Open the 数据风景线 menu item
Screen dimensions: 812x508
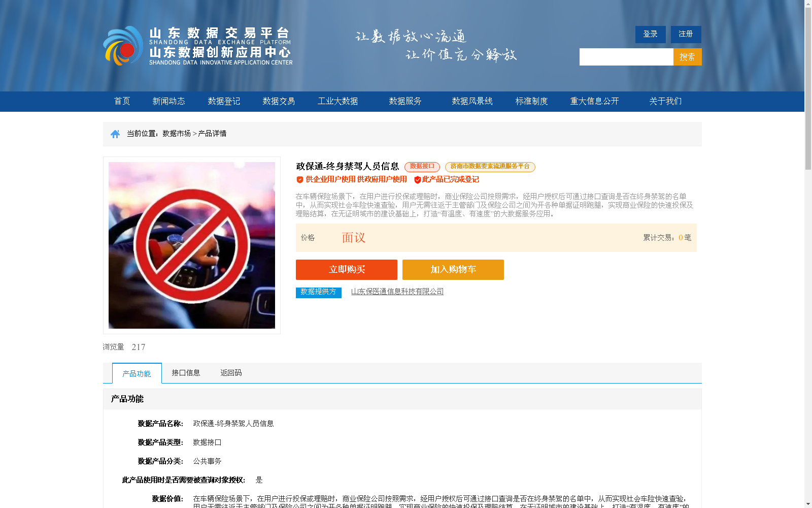point(472,101)
